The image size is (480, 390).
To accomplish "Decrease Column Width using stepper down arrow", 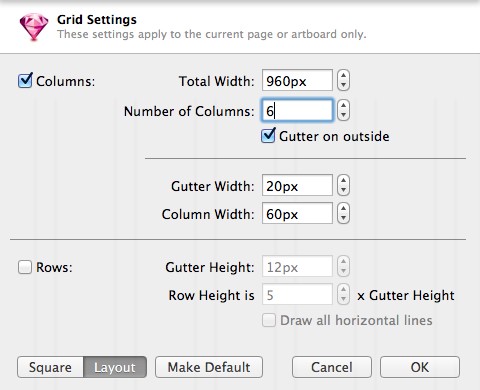I will click(343, 218).
